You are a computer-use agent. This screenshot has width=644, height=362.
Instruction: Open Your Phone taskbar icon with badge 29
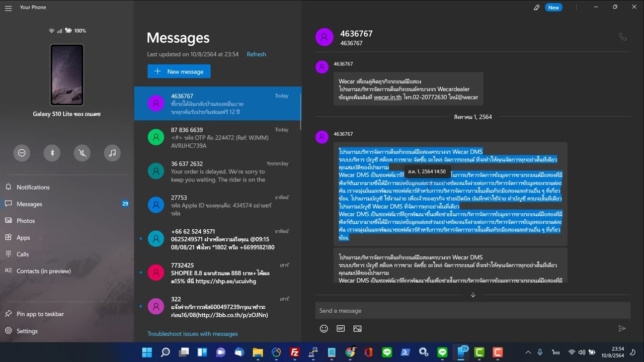(461, 352)
